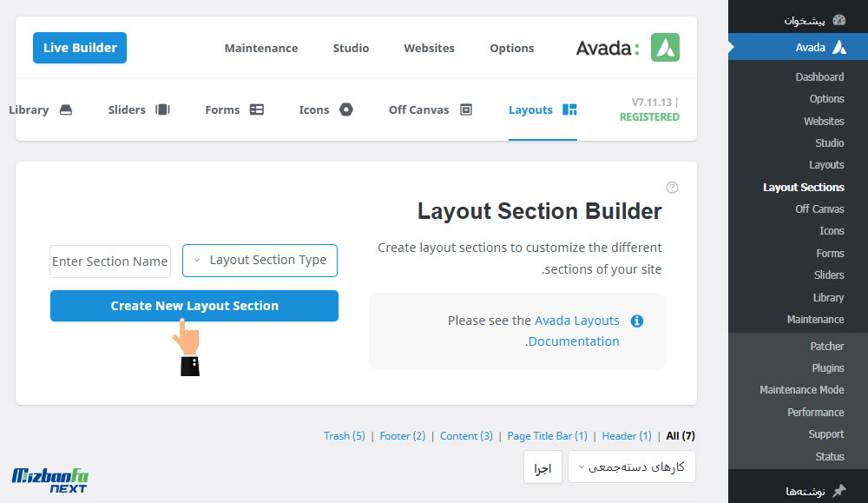This screenshot has height=503, width=868.
Task: Open Layouts in the Avada sidebar
Action: [826, 164]
